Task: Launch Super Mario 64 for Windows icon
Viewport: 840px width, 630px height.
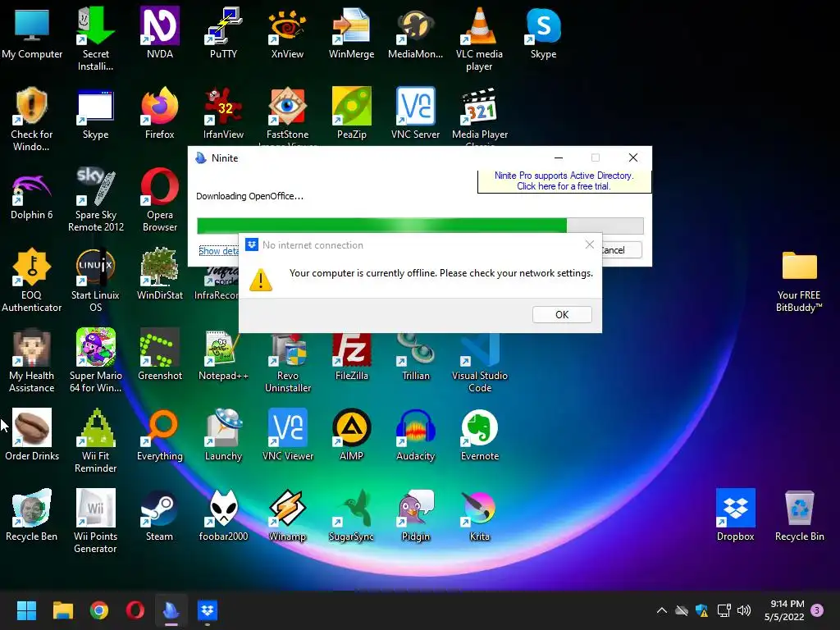Action: pos(95,361)
